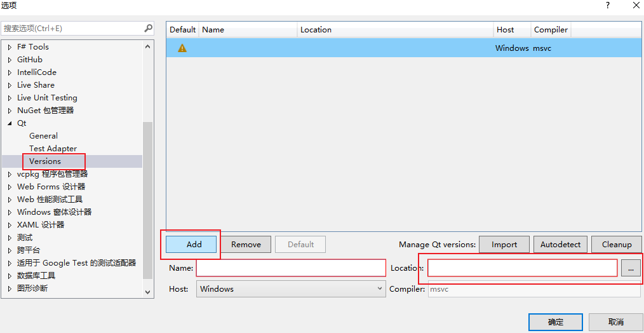Sort by the Default column header
644x333 pixels.
click(183, 30)
